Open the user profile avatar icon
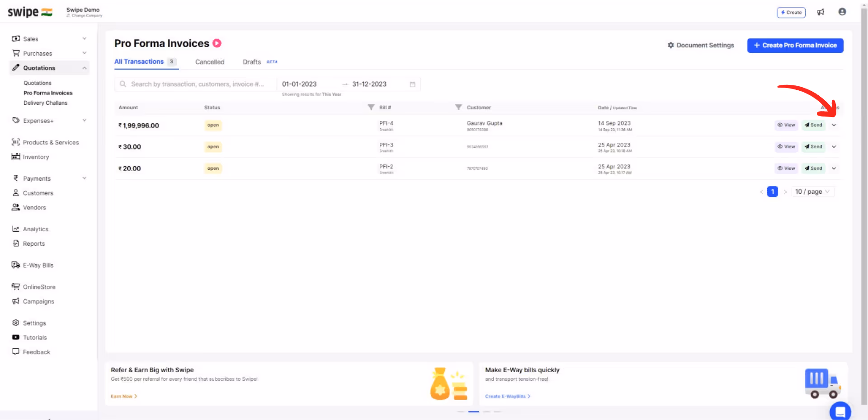The image size is (868, 420). tap(842, 12)
